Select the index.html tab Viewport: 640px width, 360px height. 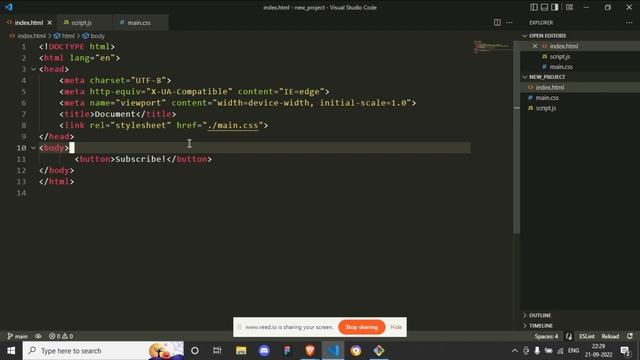tap(29, 22)
